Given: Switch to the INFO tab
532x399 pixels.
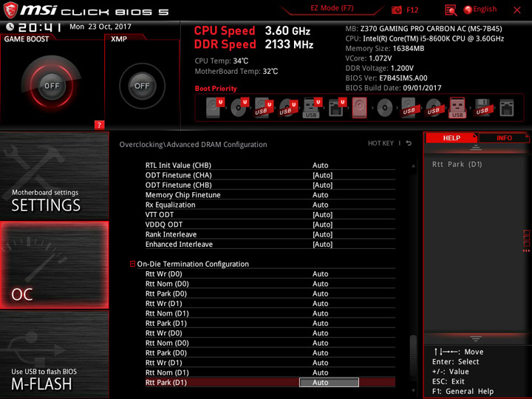Looking at the screenshot, I should coord(504,137).
